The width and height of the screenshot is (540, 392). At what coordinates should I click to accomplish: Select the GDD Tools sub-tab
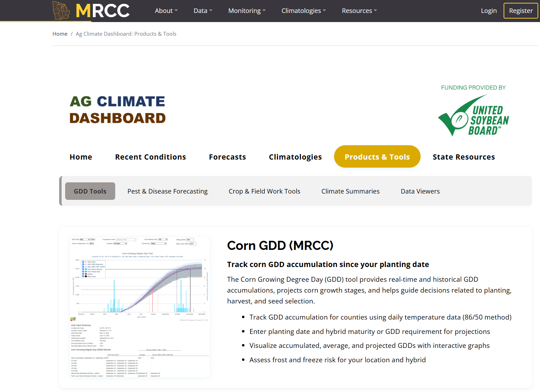(x=90, y=191)
